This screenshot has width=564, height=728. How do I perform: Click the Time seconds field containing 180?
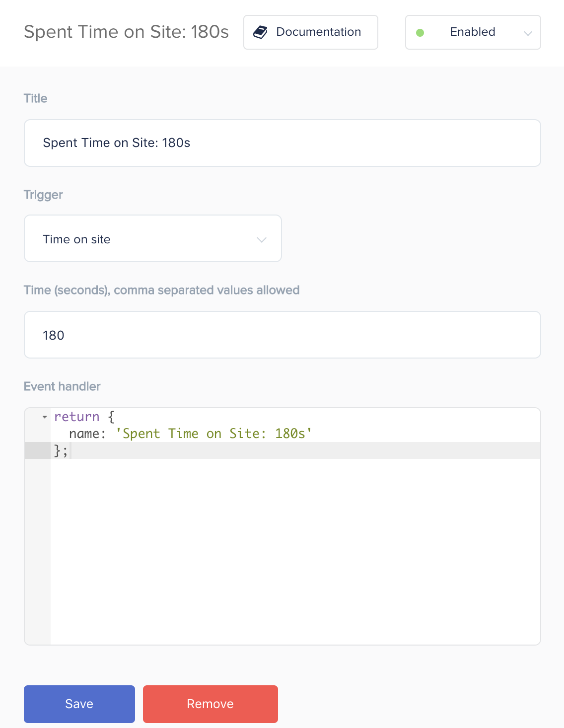(282, 335)
